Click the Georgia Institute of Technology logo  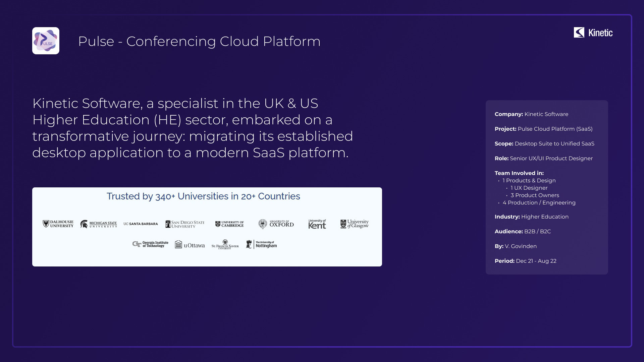tap(150, 244)
